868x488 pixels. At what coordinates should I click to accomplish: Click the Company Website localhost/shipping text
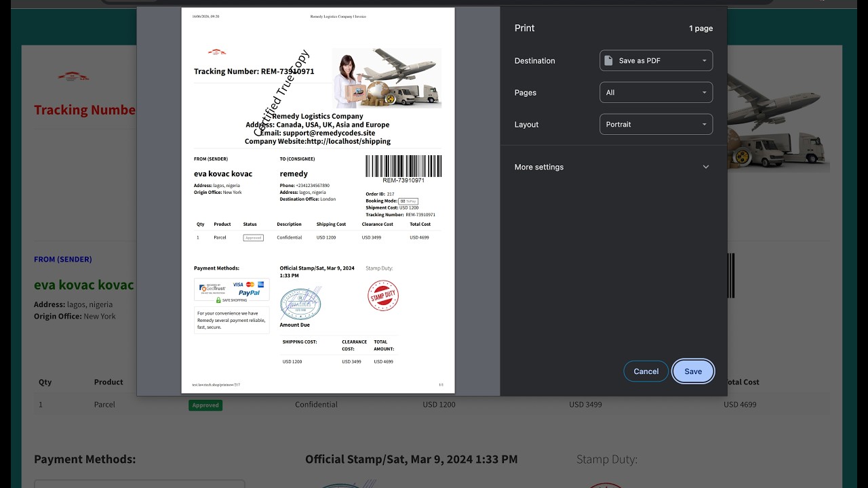click(317, 142)
